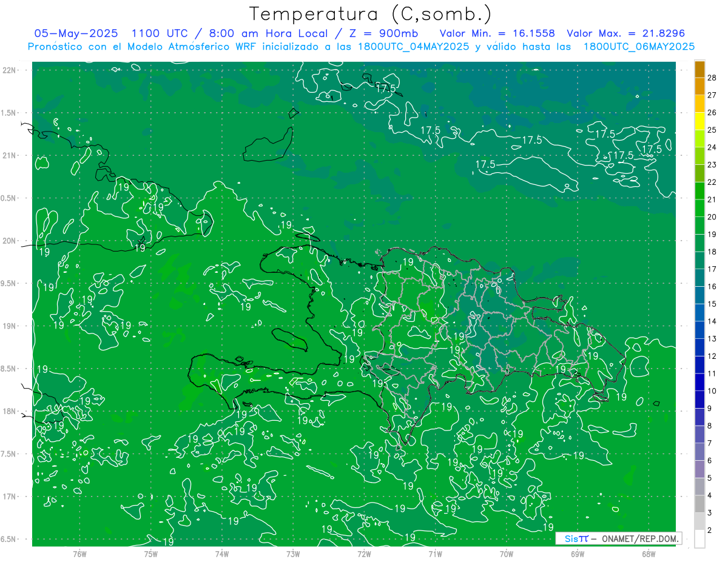Click the color bar label "13"

(x=712, y=338)
